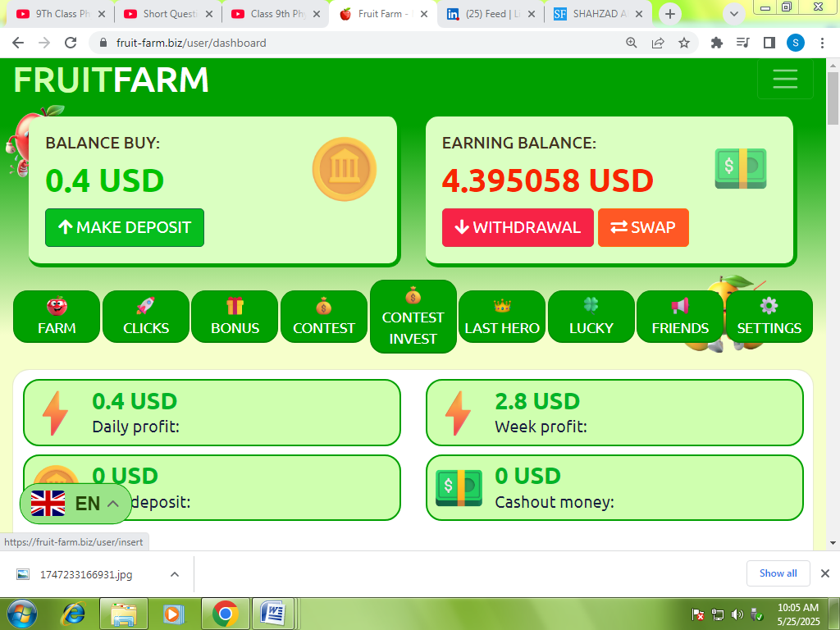This screenshot has height=630, width=840.
Task: Click the network tray icon
Action: [x=717, y=614]
